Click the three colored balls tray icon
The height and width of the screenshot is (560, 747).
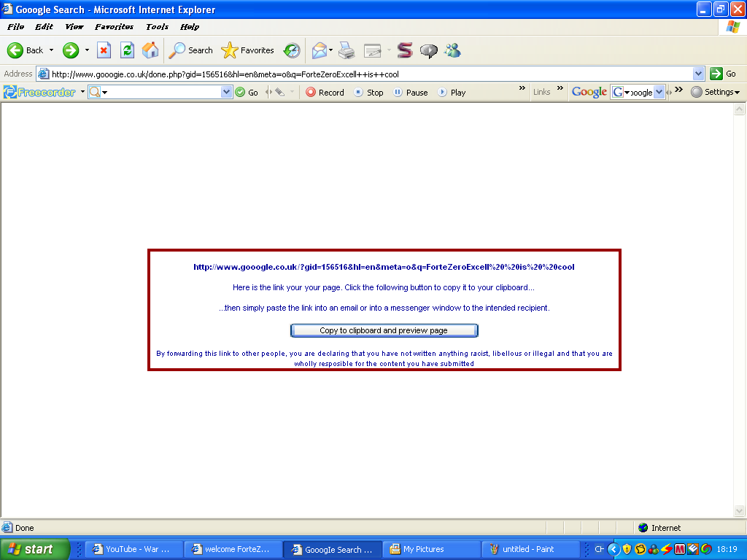pyautogui.click(x=654, y=549)
